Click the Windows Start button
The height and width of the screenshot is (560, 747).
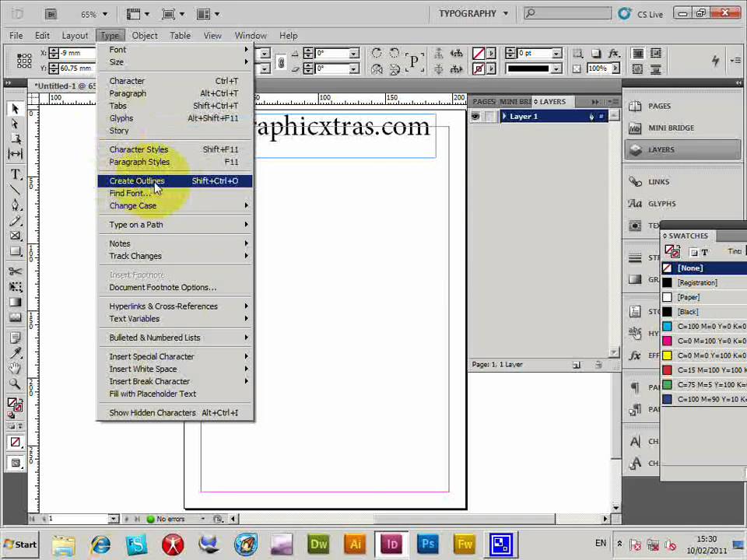(20, 544)
